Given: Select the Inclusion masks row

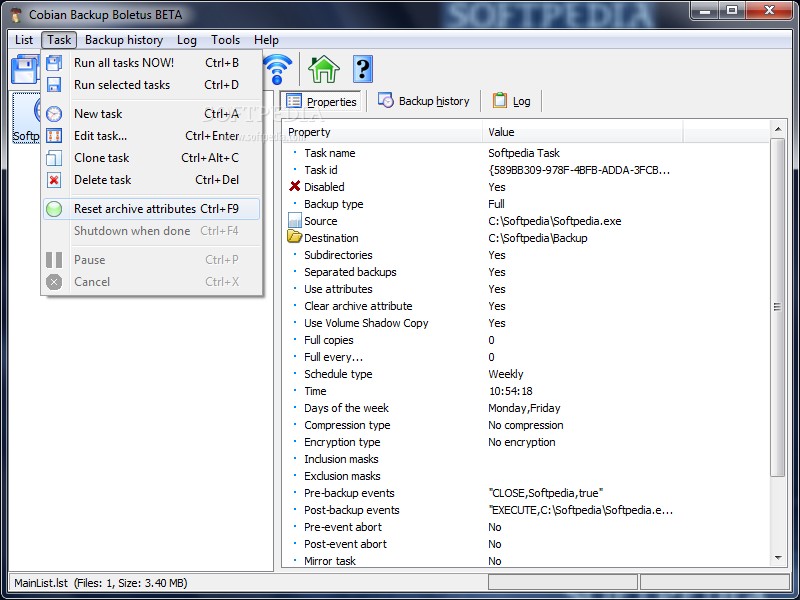Looking at the screenshot, I should tap(526, 459).
